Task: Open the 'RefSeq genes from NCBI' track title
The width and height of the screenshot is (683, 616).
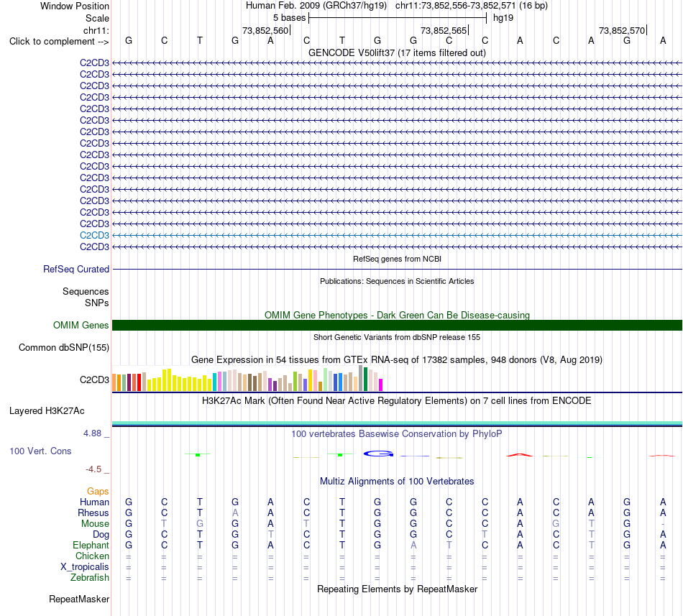Action: 397,259
